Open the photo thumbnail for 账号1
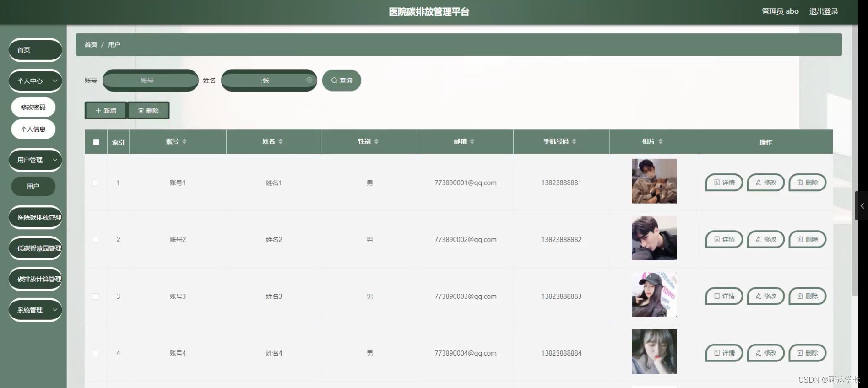 pos(654,181)
